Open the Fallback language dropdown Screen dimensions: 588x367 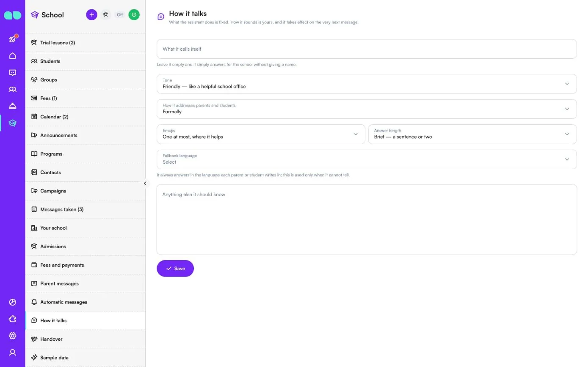pos(367,159)
